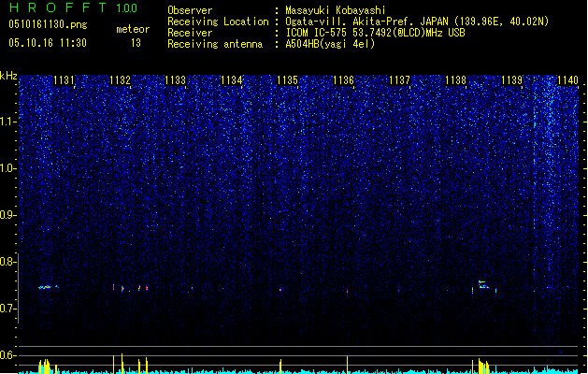Click the Receiving Location label

[218, 22]
